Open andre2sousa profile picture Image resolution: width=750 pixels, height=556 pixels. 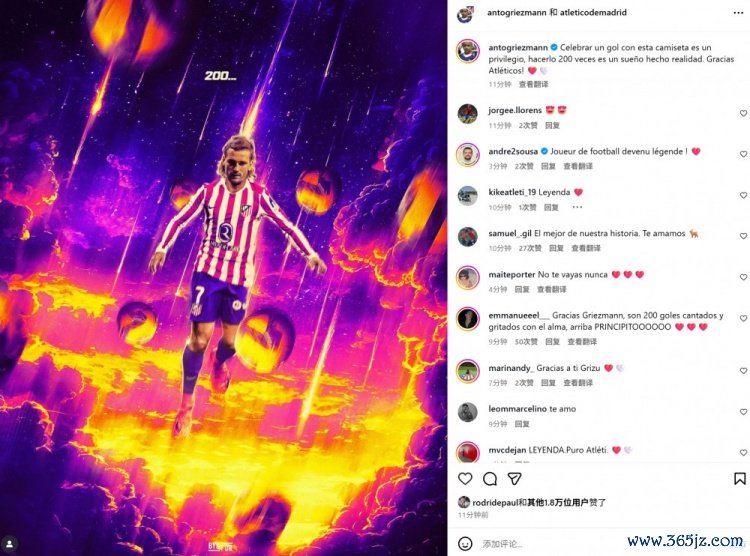[467, 155]
